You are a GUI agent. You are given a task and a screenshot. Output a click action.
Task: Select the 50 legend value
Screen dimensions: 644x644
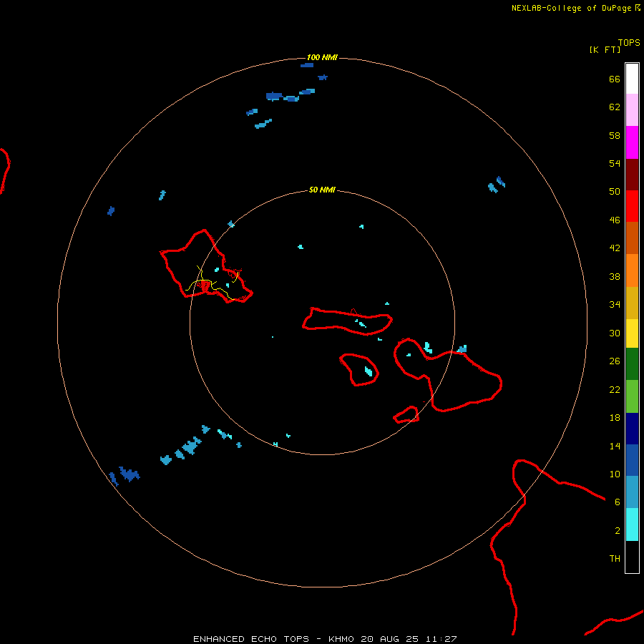pyautogui.click(x=615, y=192)
